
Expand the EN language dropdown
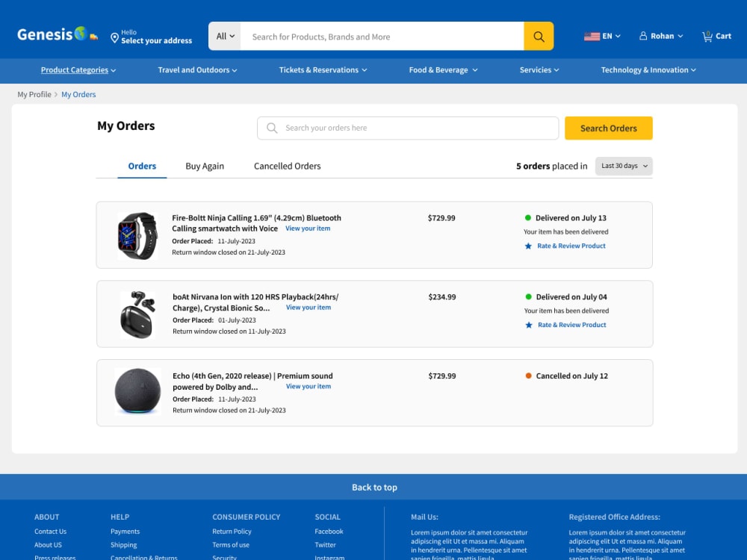[611, 36]
